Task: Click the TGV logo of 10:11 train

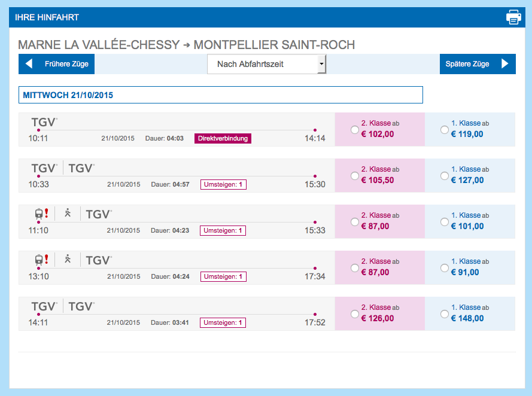Action: pyautogui.click(x=44, y=122)
